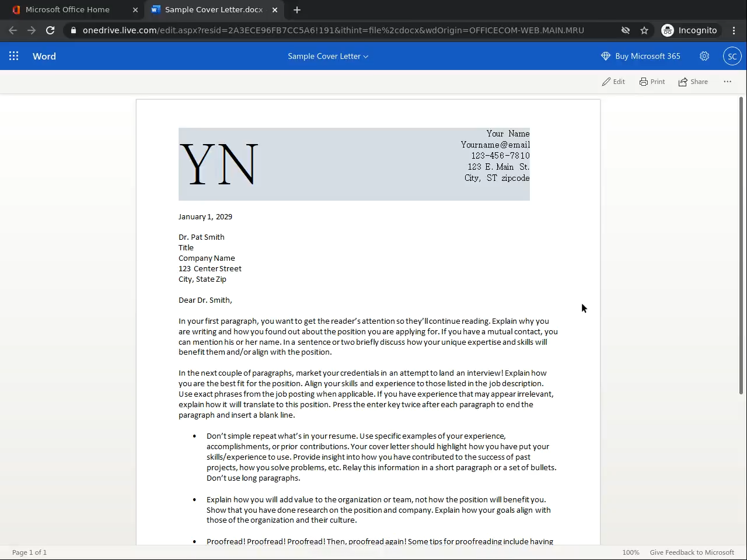Click the Page 1 of 1 indicator
Image resolution: width=747 pixels, height=560 pixels.
pos(30,552)
